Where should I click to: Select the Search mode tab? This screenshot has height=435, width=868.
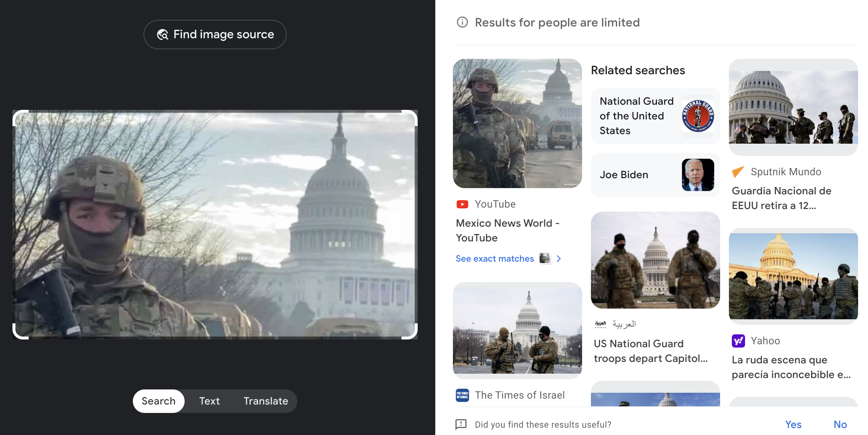[x=159, y=401]
